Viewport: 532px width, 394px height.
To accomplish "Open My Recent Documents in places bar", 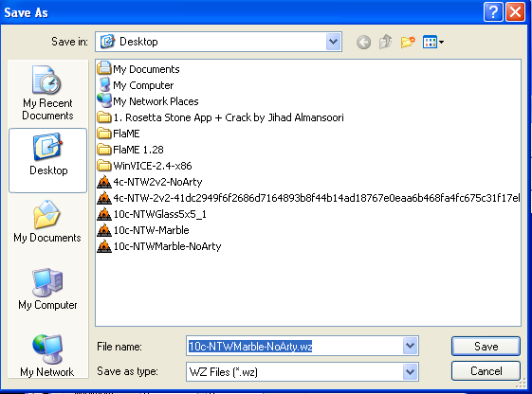I will (47, 93).
